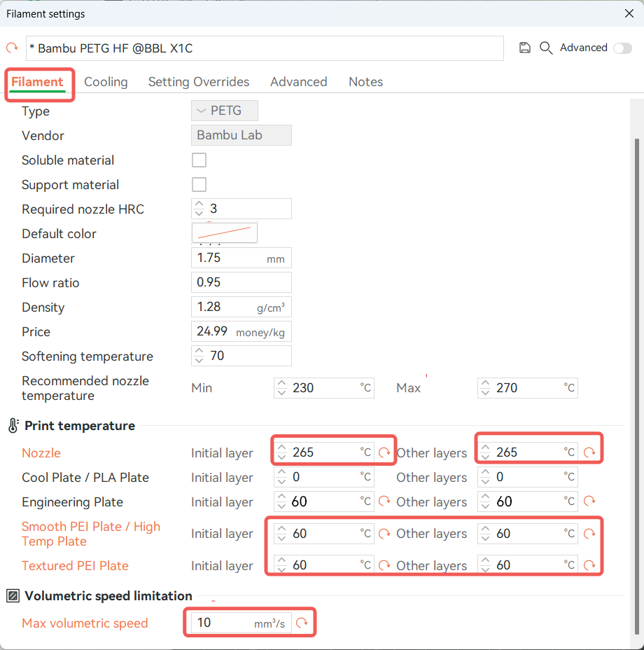The height and width of the screenshot is (650, 644).
Task: Click the Softening temperature field showing 70
Action: 241,356
